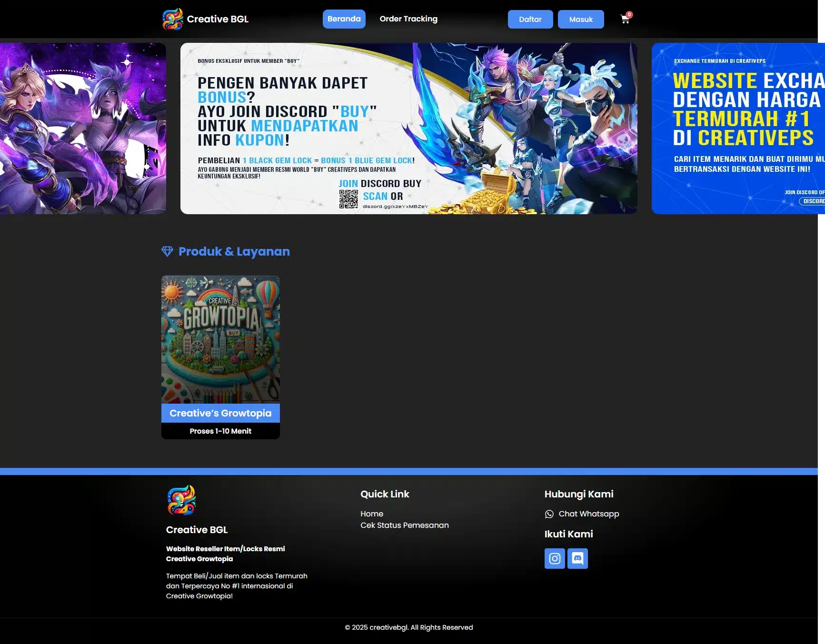The image size is (825, 644).
Task: Show the previous purple hero banner slide
Action: 83,129
